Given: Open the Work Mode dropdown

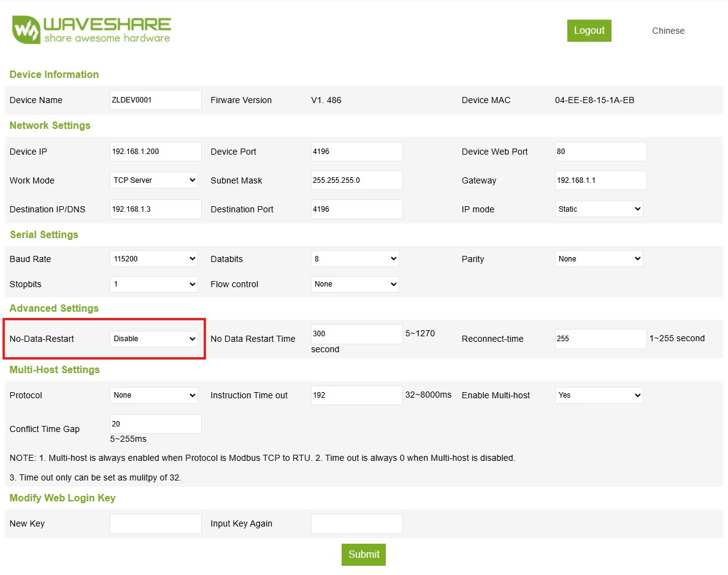Looking at the screenshot, I should click(154, 180).
